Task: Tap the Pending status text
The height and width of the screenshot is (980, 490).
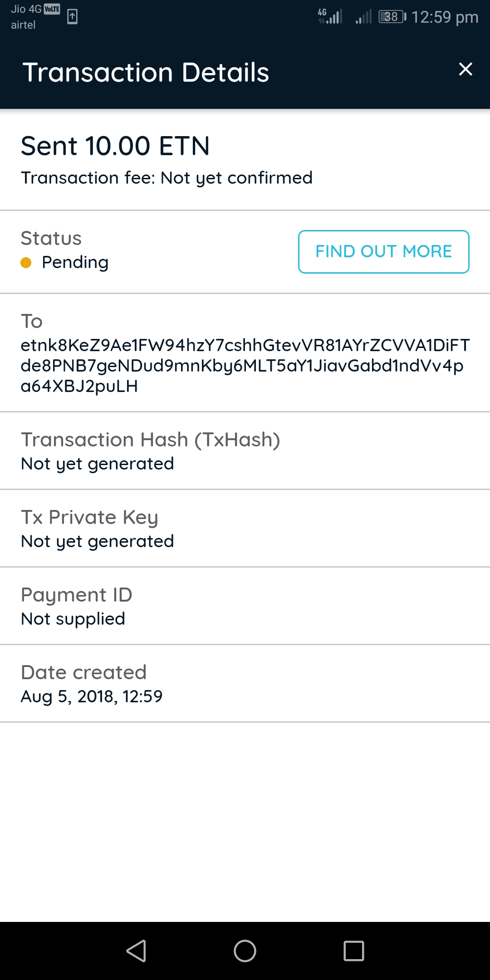Action: (x=75, y=262)
